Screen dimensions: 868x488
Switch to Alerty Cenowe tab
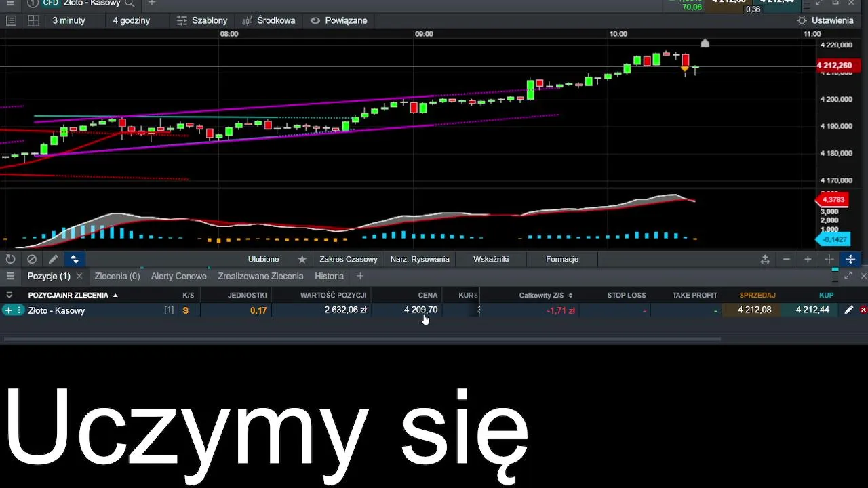(x=179, y=276)
